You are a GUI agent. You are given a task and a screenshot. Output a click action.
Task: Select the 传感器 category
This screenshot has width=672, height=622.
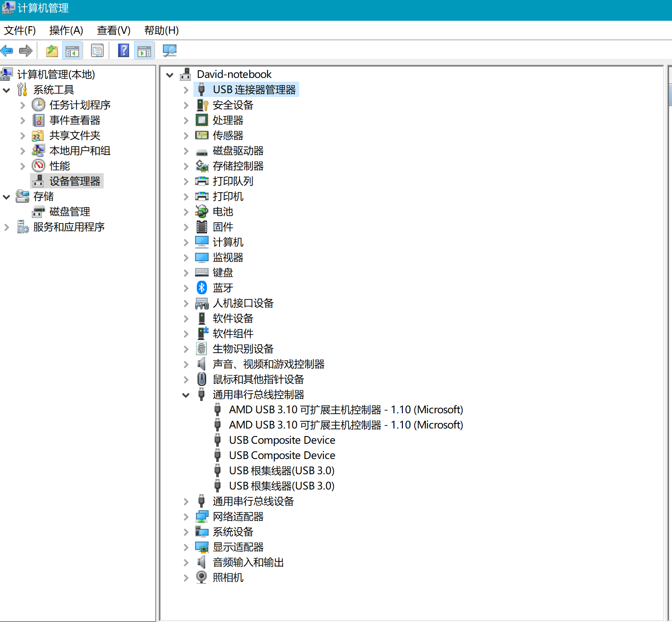tap(228, 135)
